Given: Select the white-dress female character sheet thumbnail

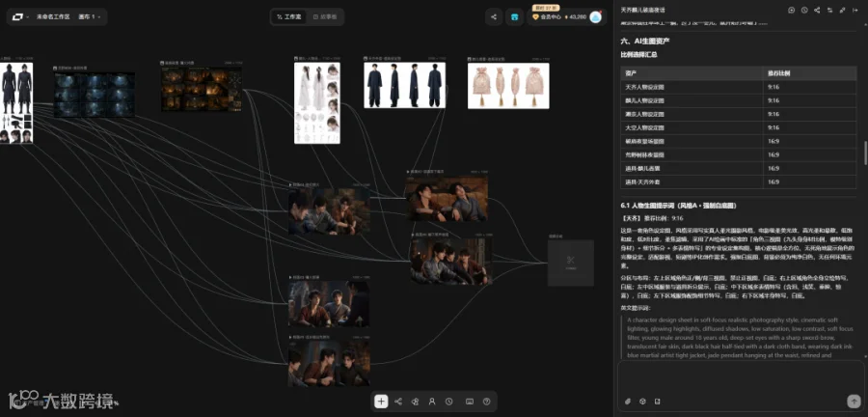Looking at the screenshot, I should 317,103.
